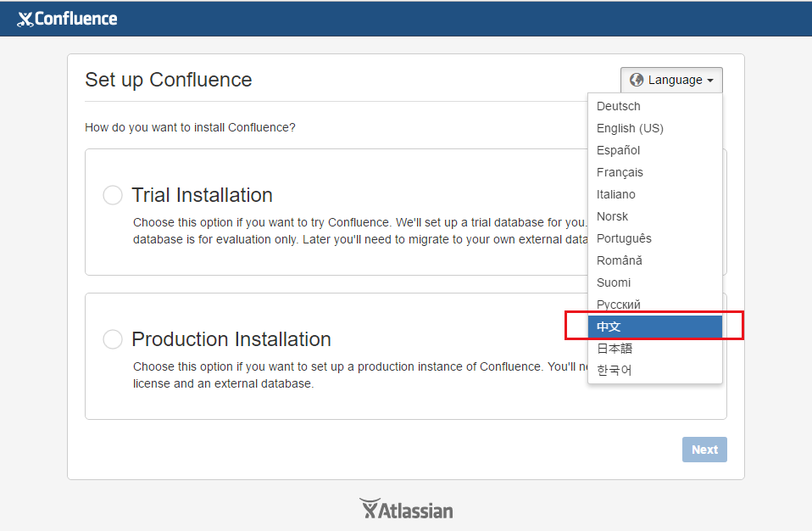Choose Русский from the language list
Image resolution: width=812 pixels, height=531 pixels.
coord(655,304)
